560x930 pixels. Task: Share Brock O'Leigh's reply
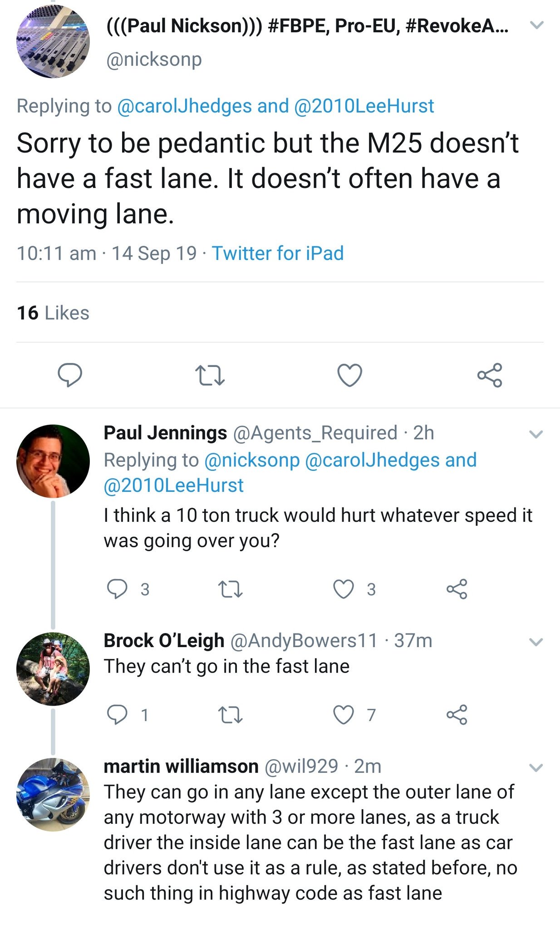point(457,715)
